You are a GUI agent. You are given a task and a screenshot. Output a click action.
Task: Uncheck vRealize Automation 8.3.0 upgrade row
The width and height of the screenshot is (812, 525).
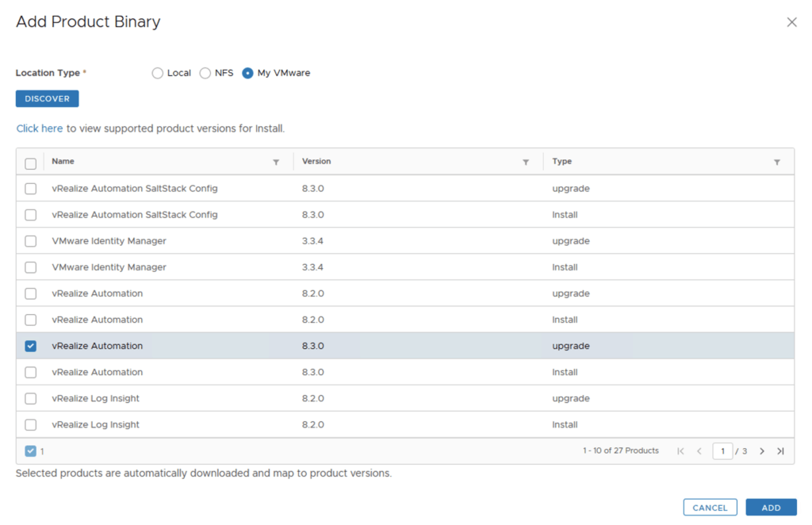click(30, 347)
